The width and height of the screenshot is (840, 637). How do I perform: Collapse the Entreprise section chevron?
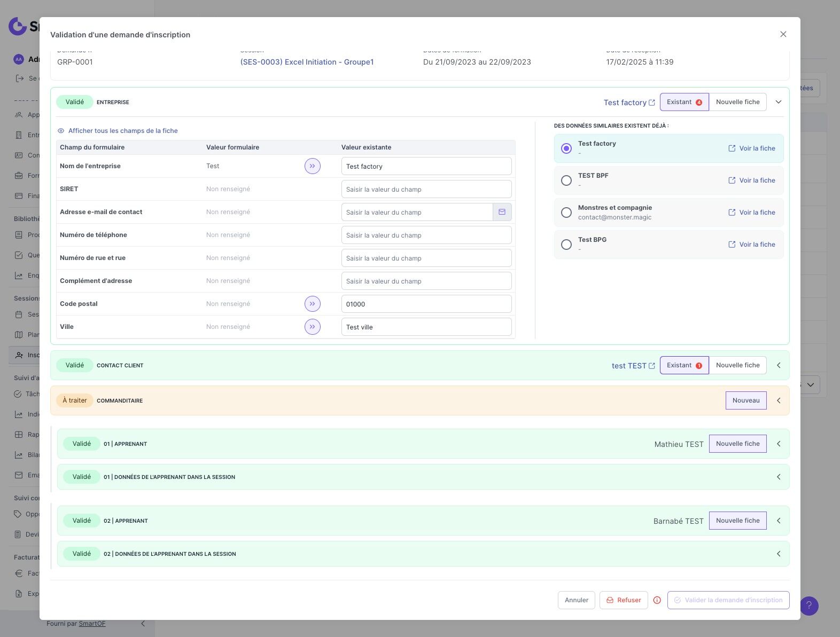tap(779, 102)
